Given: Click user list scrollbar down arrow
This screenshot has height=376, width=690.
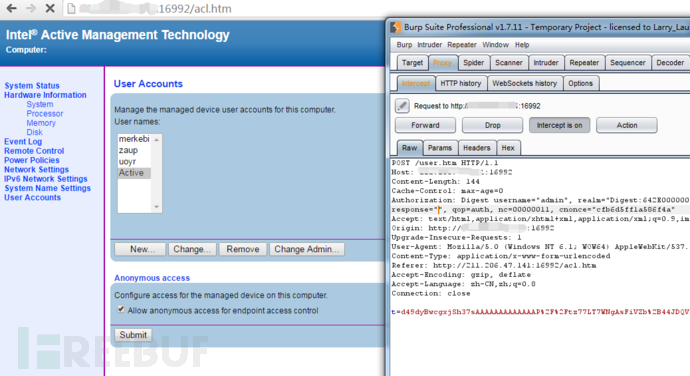Looking at the screenshot, I should (157, 207).
